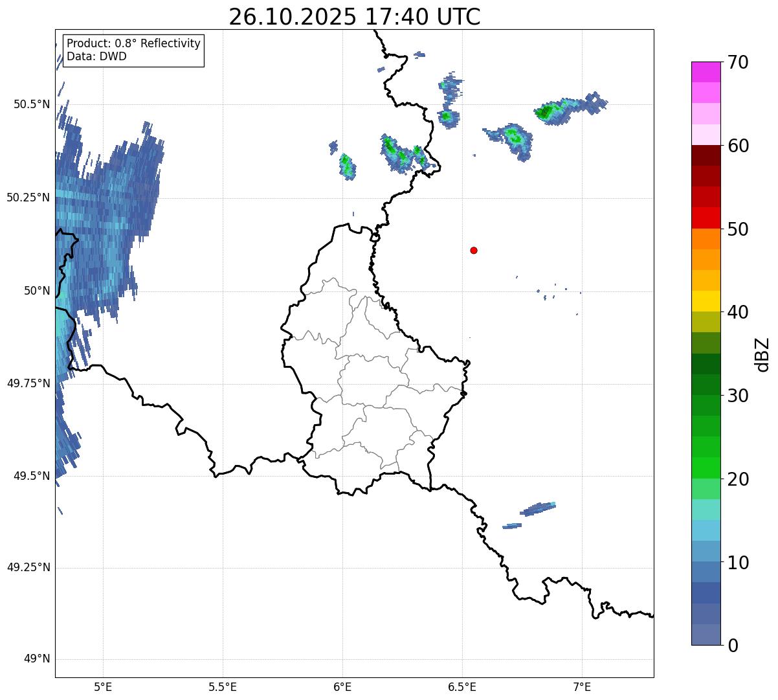The width and height of the screenshot is (778, 700).
Task: Click the 50.5°N latitude label
Action: pos(32,105)
